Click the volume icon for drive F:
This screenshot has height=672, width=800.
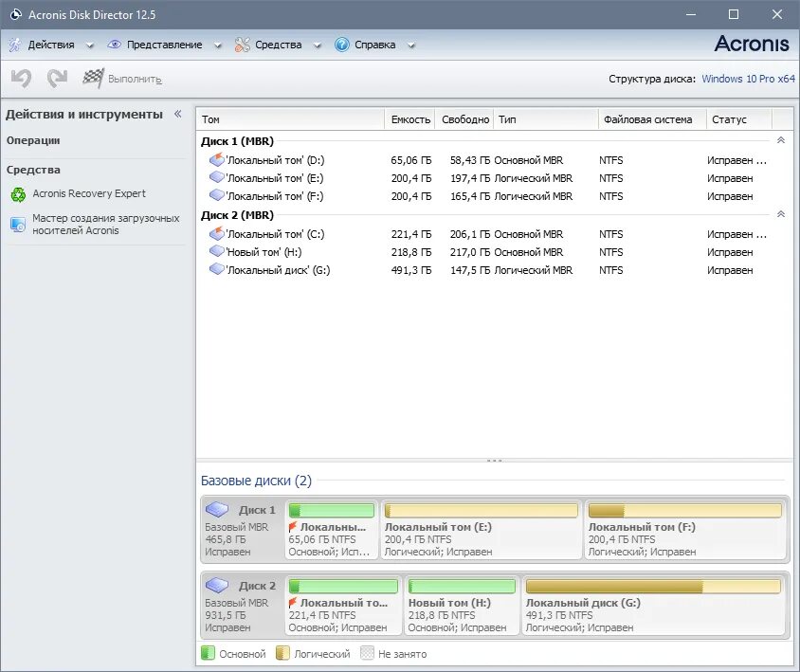[x=217, y=195]
